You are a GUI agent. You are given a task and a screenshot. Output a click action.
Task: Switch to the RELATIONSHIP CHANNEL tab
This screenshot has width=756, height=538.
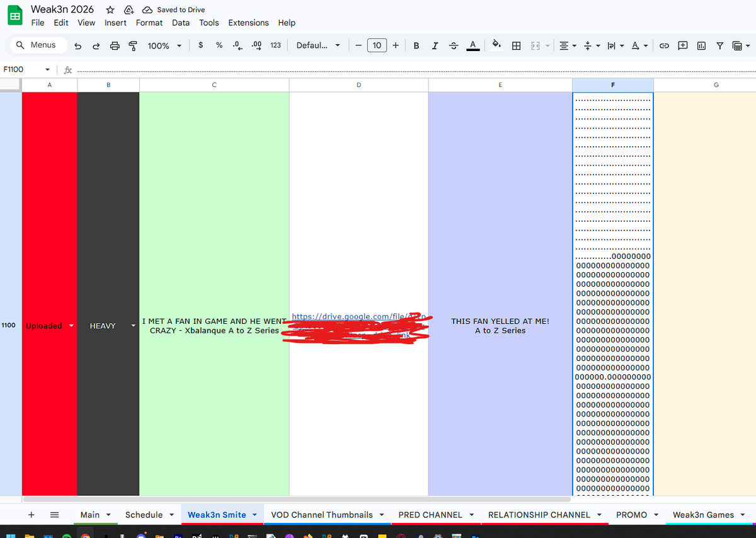click(539, 515)
